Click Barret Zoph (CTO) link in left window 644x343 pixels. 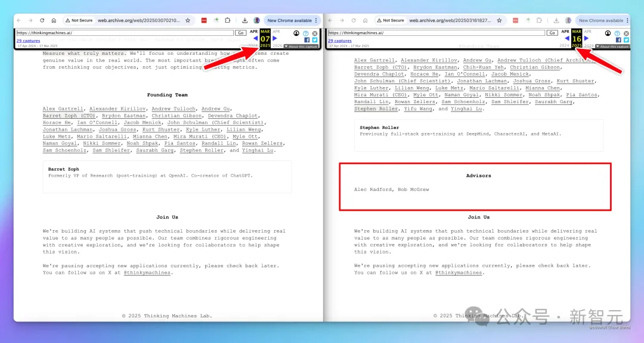(69, 116)
